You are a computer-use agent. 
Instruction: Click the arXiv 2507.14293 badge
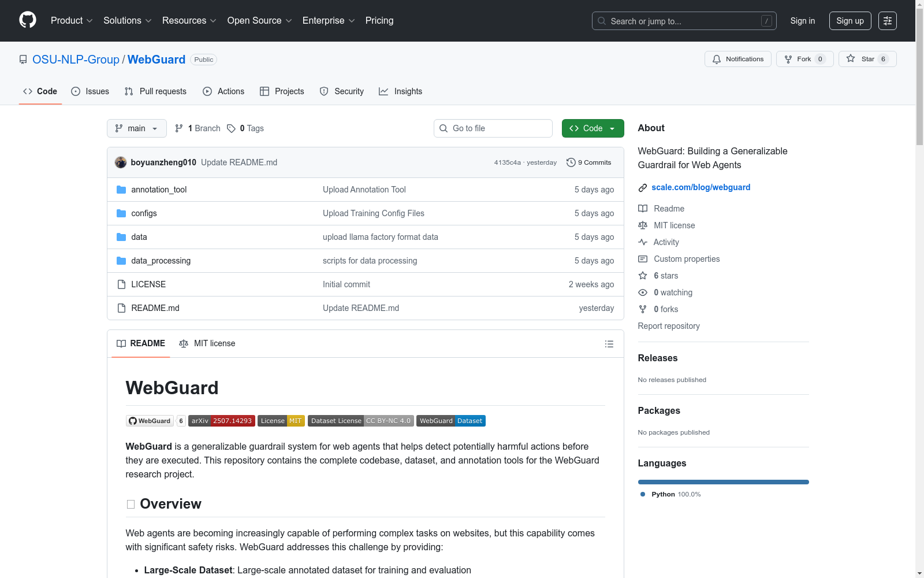222,421
